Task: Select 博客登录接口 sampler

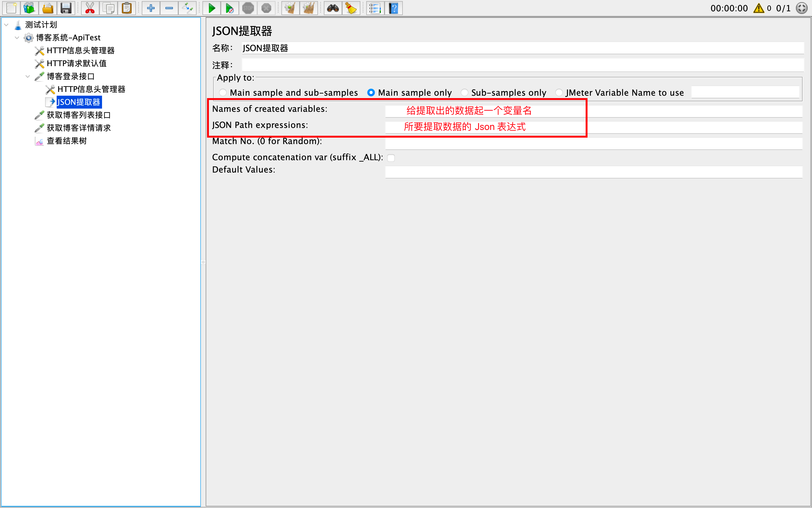Action: (71, 76)
